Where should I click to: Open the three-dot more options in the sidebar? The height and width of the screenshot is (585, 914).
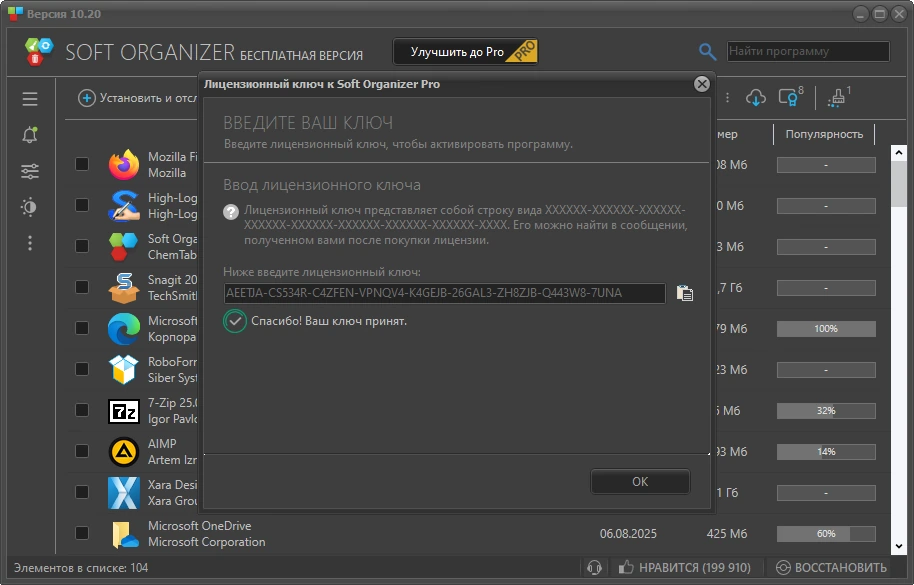tap(30, 243)
